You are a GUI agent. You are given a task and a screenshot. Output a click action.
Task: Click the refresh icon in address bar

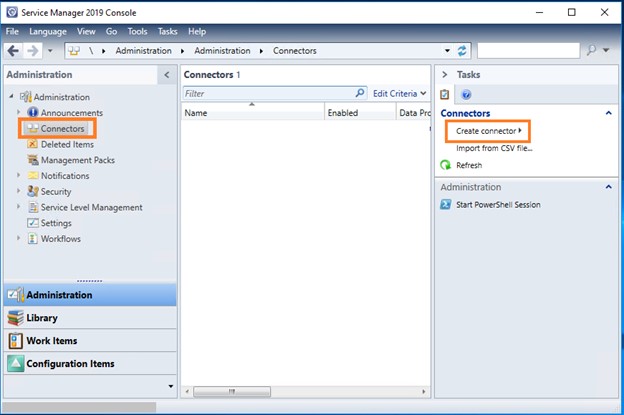point(462,51)
